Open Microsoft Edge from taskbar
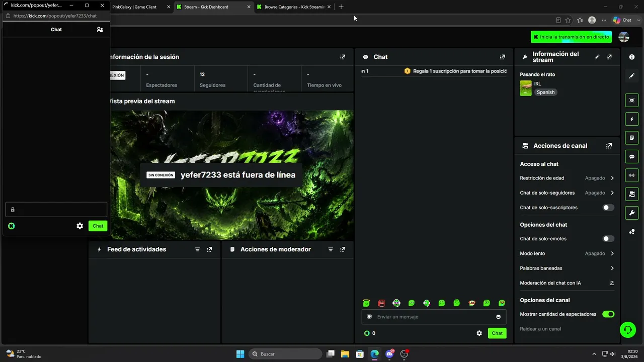The height and width of the screenshot is (362, 644). [375, 354]
